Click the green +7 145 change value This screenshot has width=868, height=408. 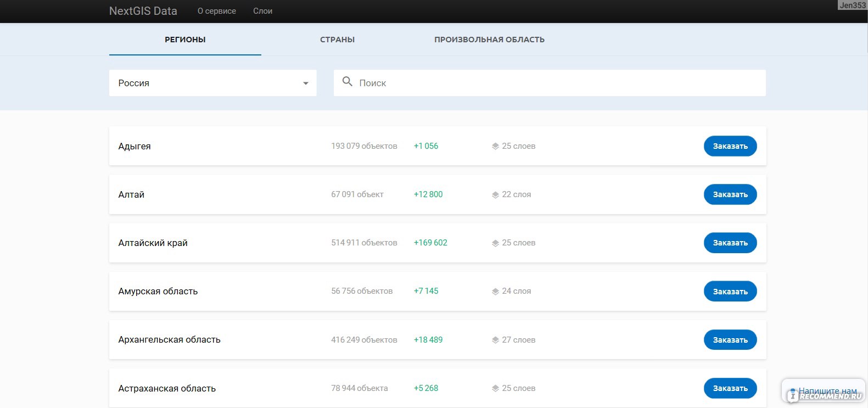click(426, 291)
